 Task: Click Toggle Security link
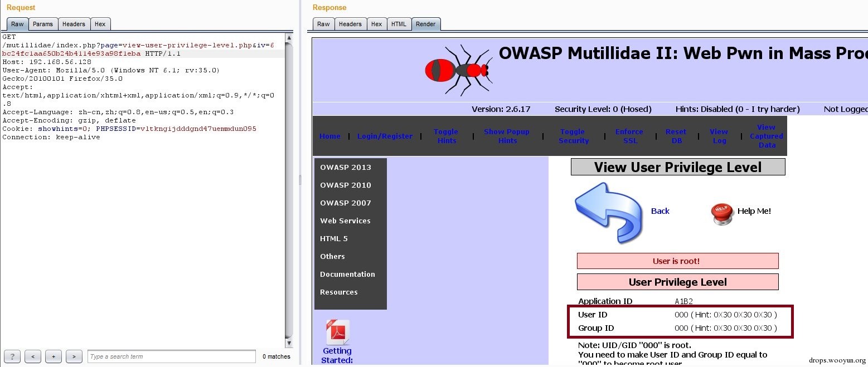click(x=574, y=136)
